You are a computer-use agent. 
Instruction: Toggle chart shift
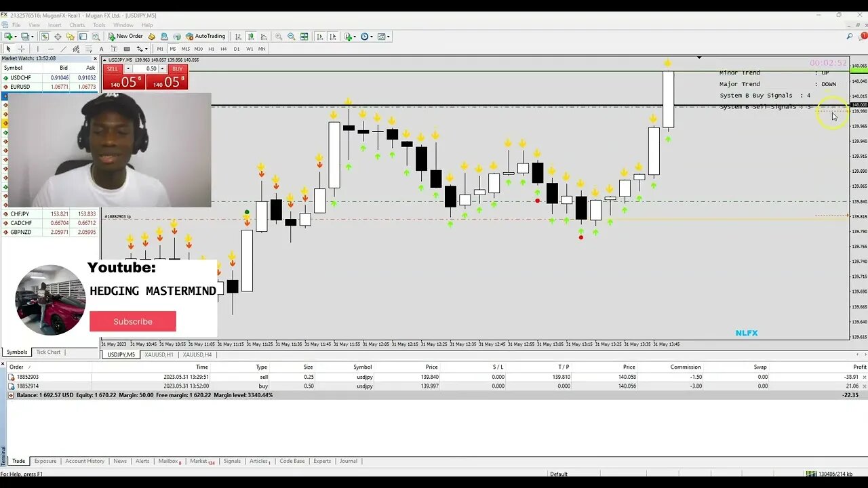333,37
